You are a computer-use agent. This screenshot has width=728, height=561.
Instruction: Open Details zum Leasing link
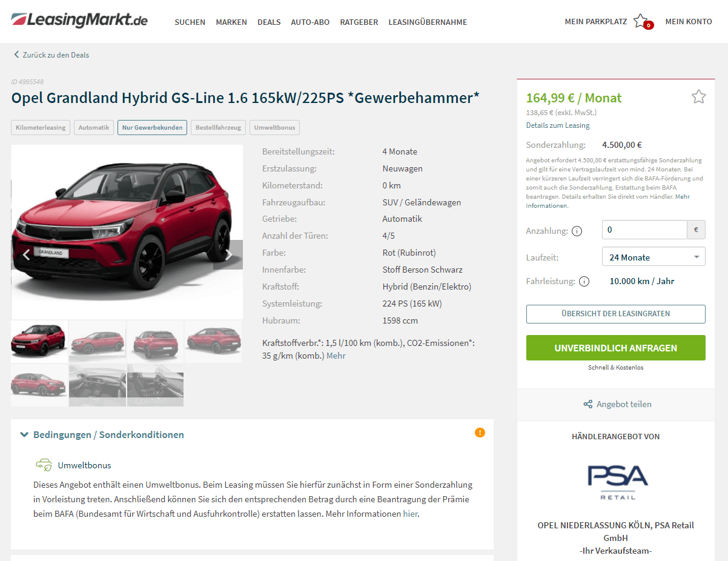[558, 125]
